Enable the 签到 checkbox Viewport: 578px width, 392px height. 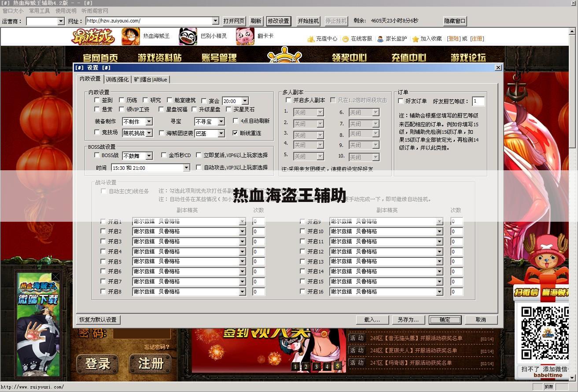coord(97,100)
